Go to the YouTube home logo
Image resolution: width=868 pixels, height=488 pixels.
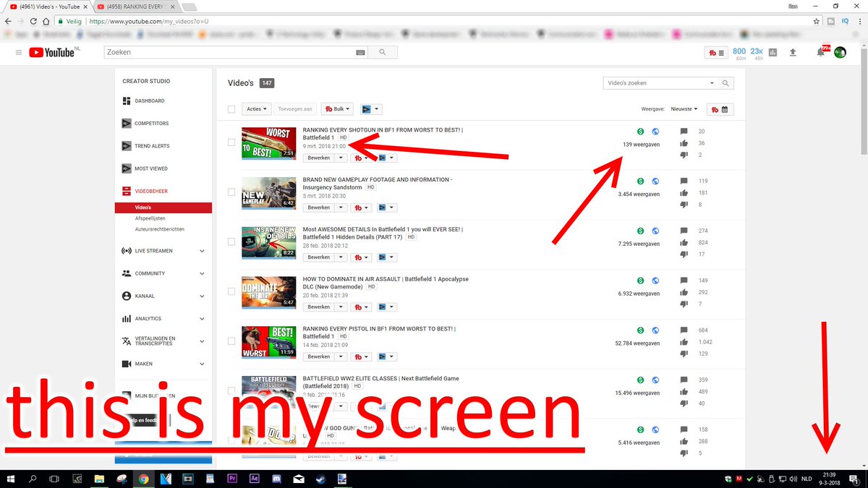pos(51,52)
